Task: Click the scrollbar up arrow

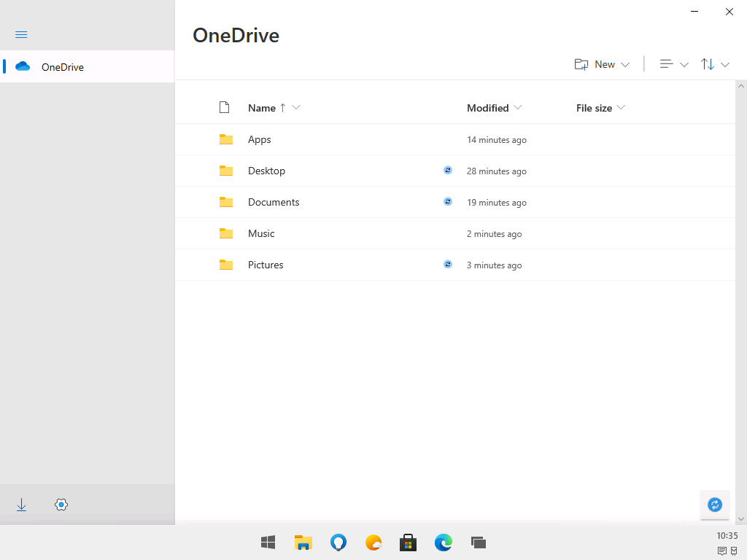Action: (x=741, y=86)
